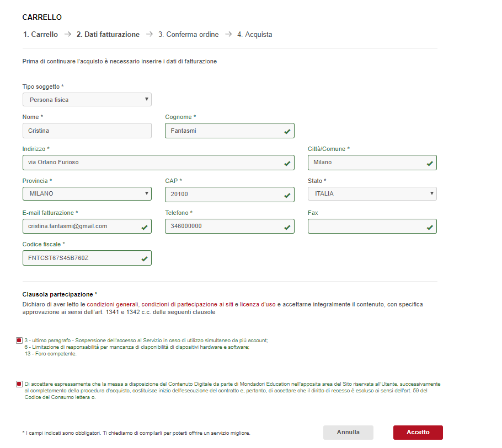This screenshot has width=502, height=448.
Task: Click the checkmark icon in E-mail field
Action: tap(145, 228)
